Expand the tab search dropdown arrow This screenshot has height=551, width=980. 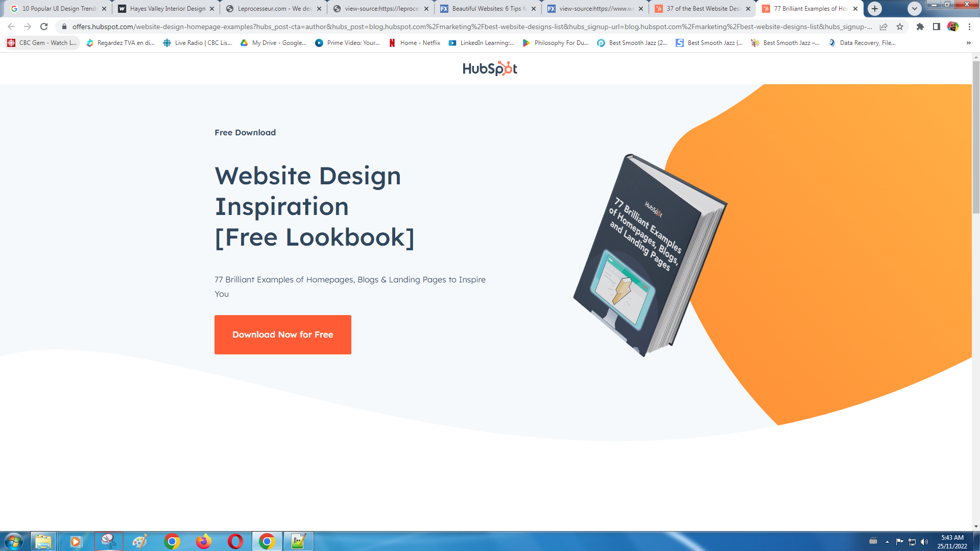914,9
